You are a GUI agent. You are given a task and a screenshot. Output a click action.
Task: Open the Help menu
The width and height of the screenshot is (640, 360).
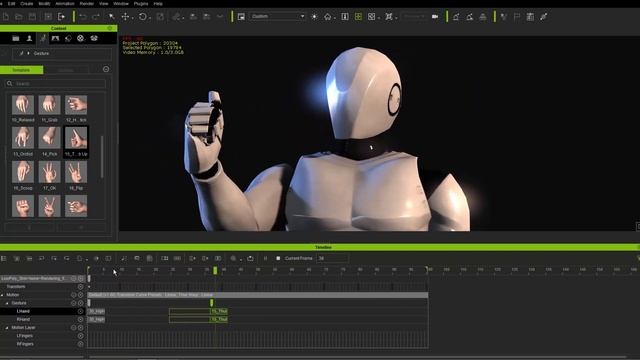(x=158, y=4)
